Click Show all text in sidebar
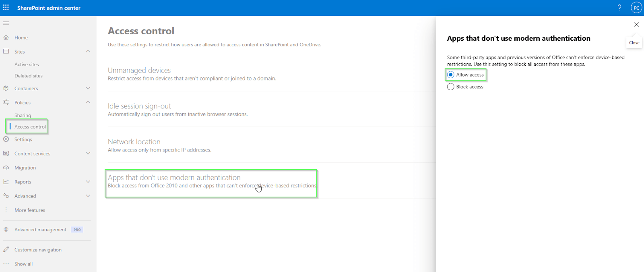Viewport: 644px width, 272px height. click(23, 264)
